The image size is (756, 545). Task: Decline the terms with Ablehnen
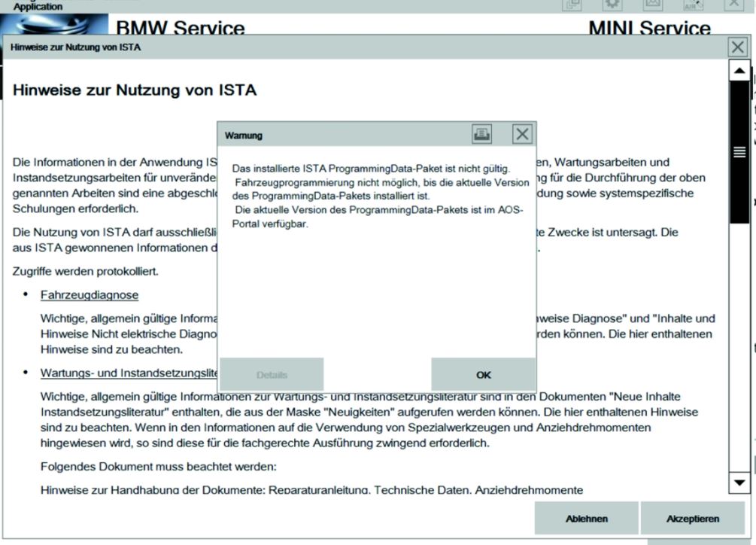(587, 519)
